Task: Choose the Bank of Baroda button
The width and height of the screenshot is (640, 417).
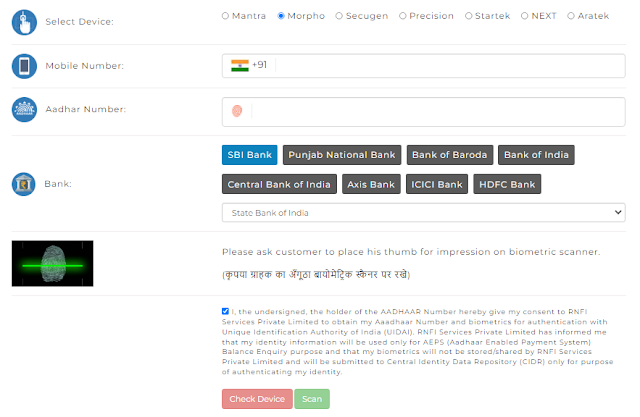Action: click(450, 155)
